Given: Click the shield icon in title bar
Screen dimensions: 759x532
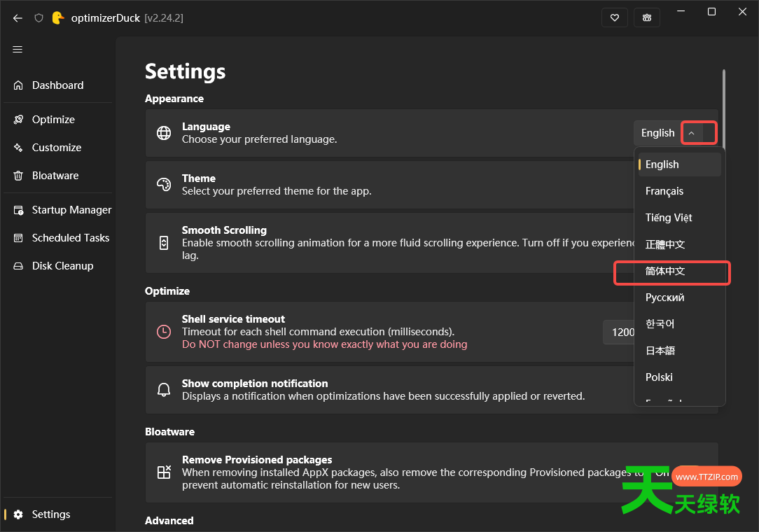Looking at the screenshot, I should (x=39, y=18).
